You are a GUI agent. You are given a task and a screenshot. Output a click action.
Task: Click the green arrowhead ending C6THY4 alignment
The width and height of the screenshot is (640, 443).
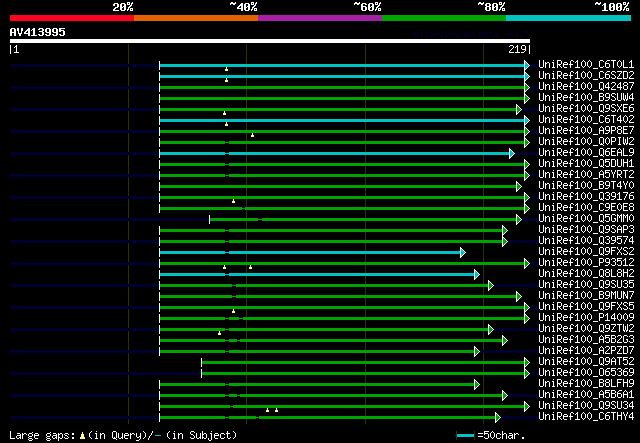click(x=498, y=417)
